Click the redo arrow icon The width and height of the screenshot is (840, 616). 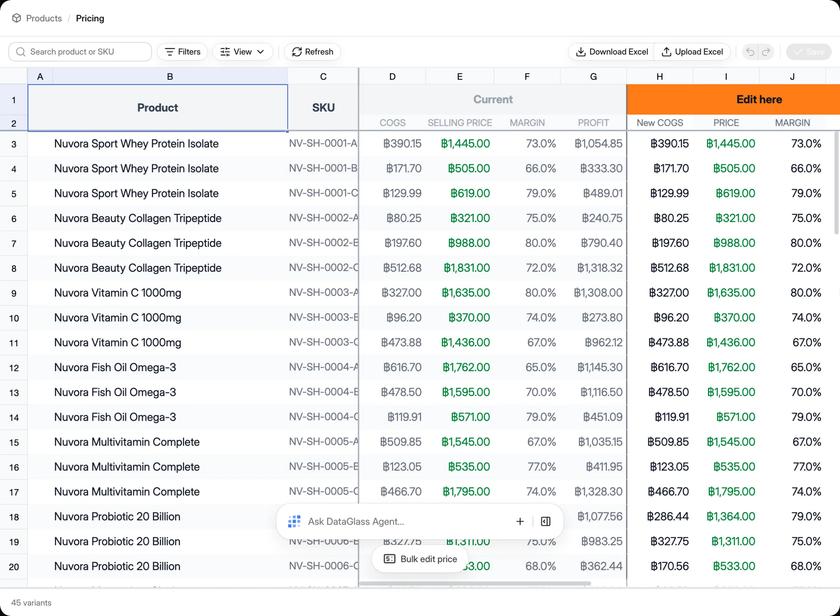[766, 52]
